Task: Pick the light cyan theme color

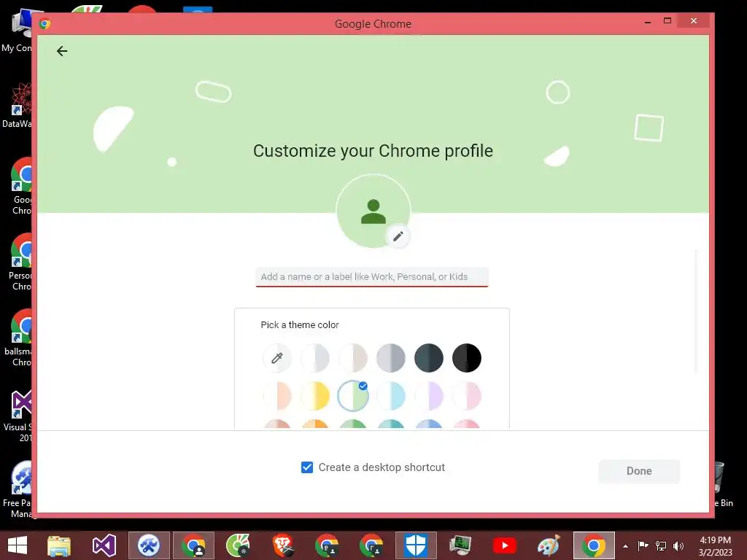Action: 391,396
